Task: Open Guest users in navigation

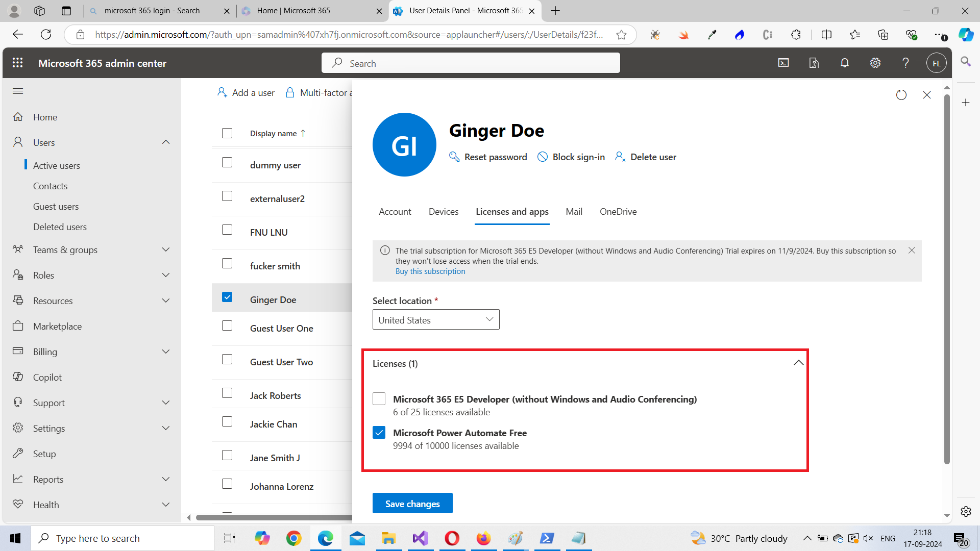Action: point(56,206)
